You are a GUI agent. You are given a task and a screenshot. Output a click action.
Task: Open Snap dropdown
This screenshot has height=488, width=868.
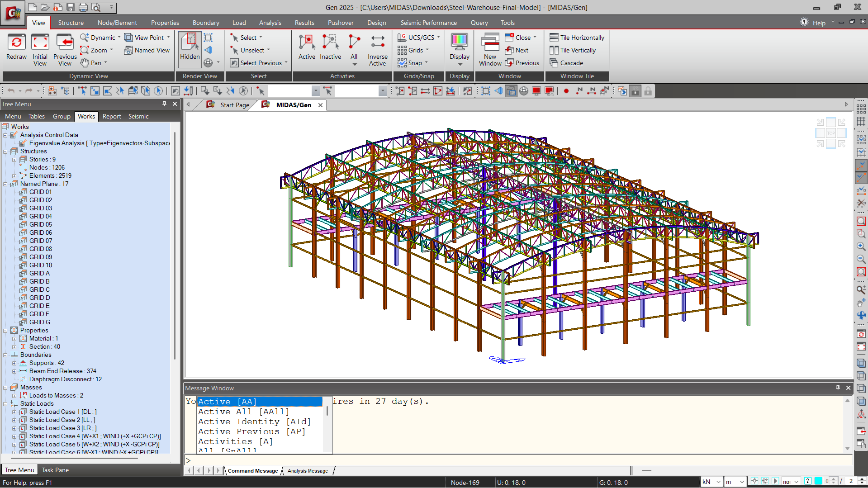pyautogui.click(x=413, y=63)
